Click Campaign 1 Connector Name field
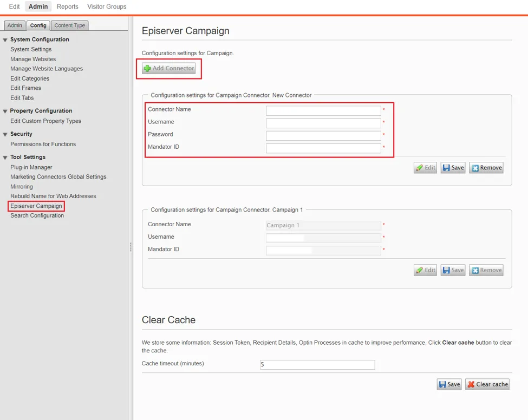The width and height of the screenshot is (528, 420). click(x=323, y=226)
